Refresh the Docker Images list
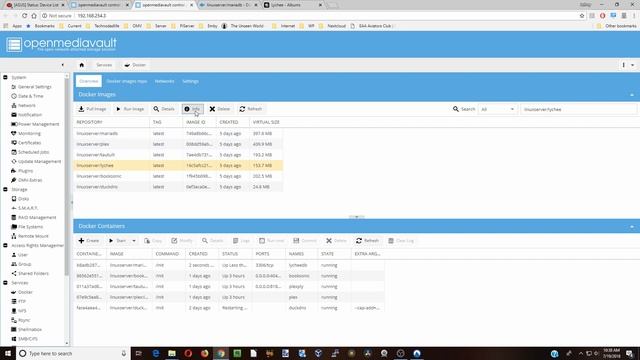The image size is (640, 360). [x=251, y=109]
